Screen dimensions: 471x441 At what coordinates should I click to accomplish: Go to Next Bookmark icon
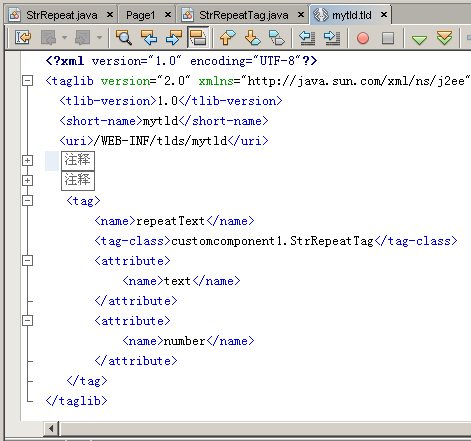(x=253, y=38)
